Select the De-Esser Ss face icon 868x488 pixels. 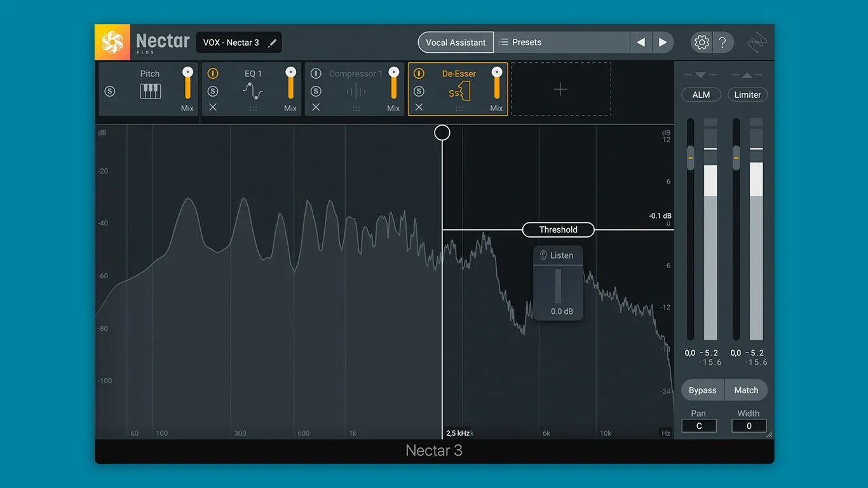click(x=459, y=92)
